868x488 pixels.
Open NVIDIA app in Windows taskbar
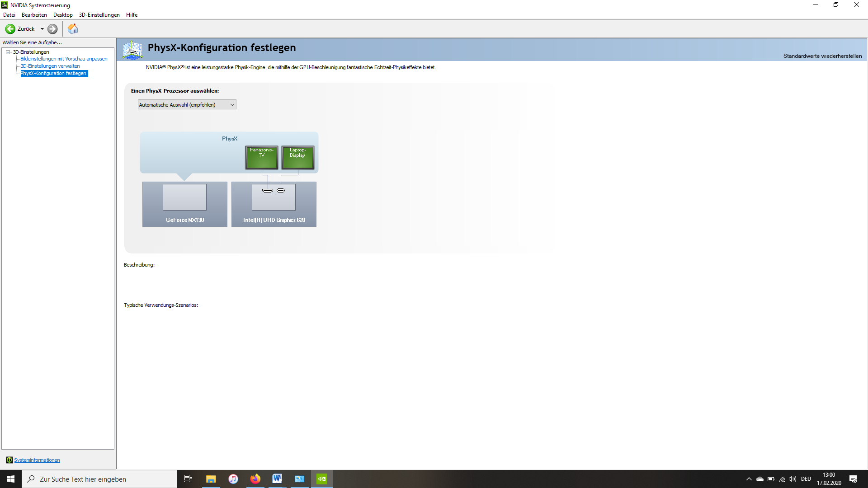[321, 479]
